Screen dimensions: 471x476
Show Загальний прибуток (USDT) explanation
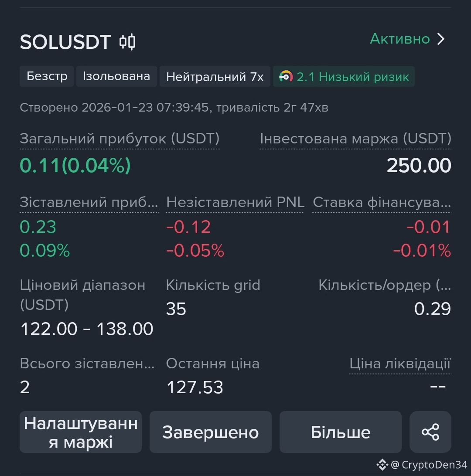119,139
